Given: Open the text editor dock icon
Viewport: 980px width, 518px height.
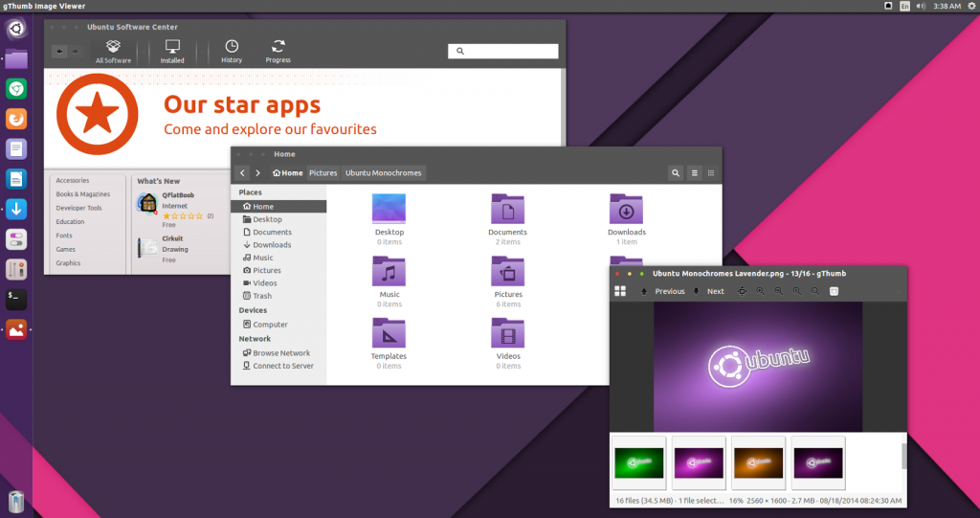Looking at the screenshot, I should [x=16, y=149].
